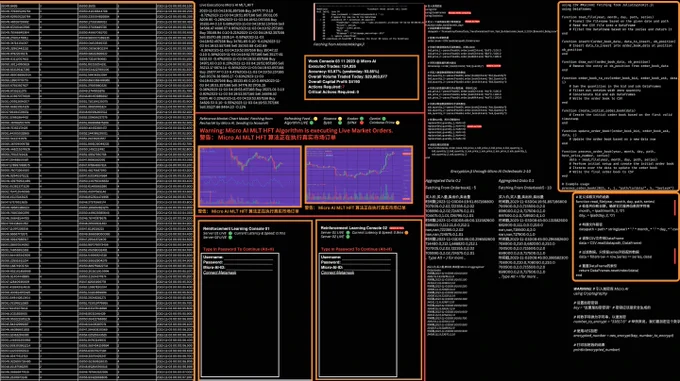Click Console 02 lower server LIVE green dot
The image size is (680, 381).
pos(348,237)
